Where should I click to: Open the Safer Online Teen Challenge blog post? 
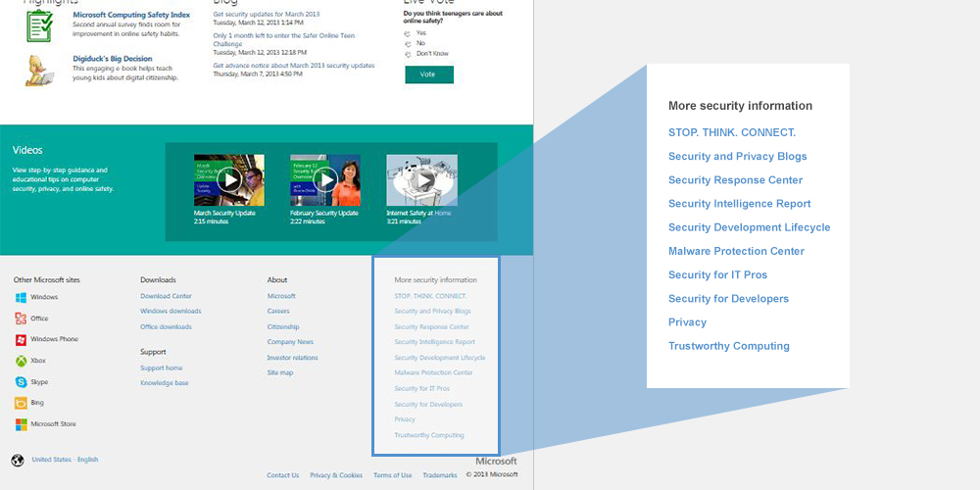pos(284,40)
